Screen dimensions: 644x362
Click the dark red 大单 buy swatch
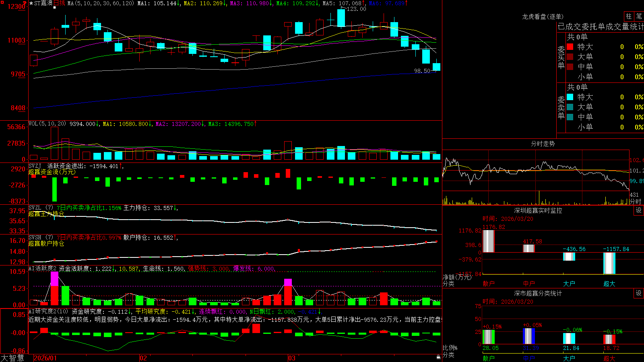[x=570, y=57]
